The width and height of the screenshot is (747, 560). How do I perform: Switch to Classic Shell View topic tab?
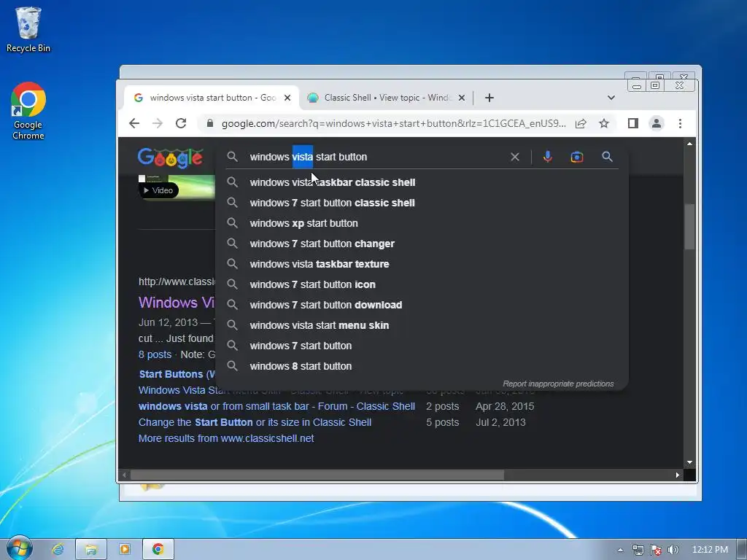pyautogui.click(x=385, y=98)
